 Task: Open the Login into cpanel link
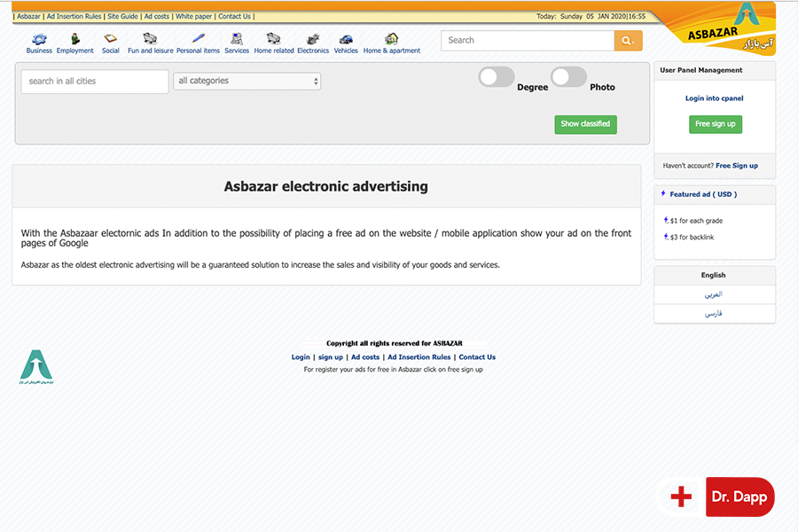(715, 98)
